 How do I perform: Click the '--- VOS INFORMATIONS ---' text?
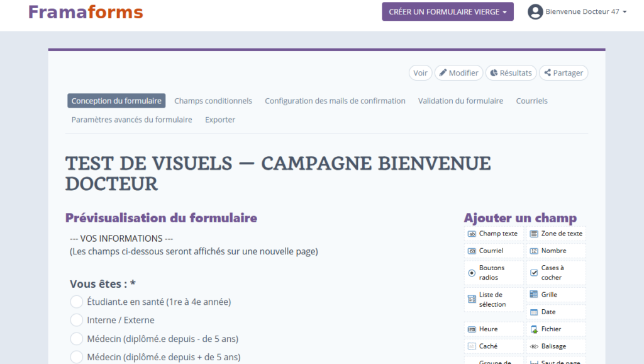tap(121, 239)
